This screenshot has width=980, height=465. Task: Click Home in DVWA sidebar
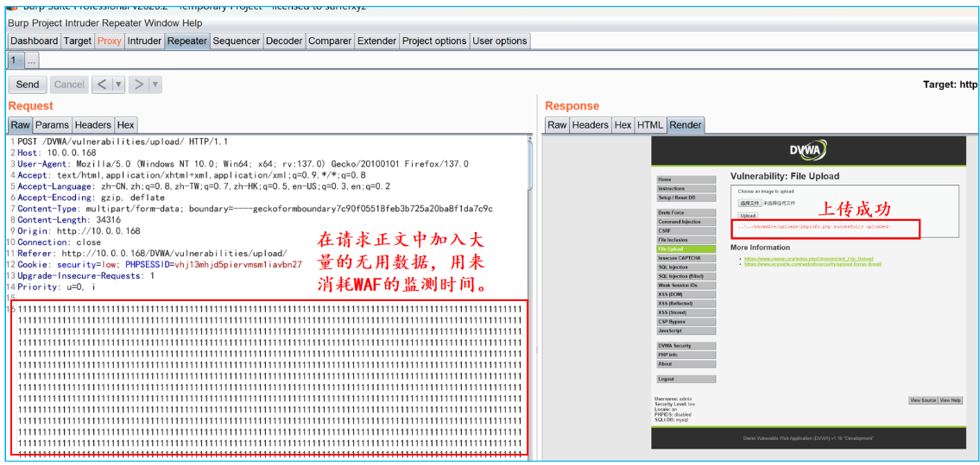[686, 179]
